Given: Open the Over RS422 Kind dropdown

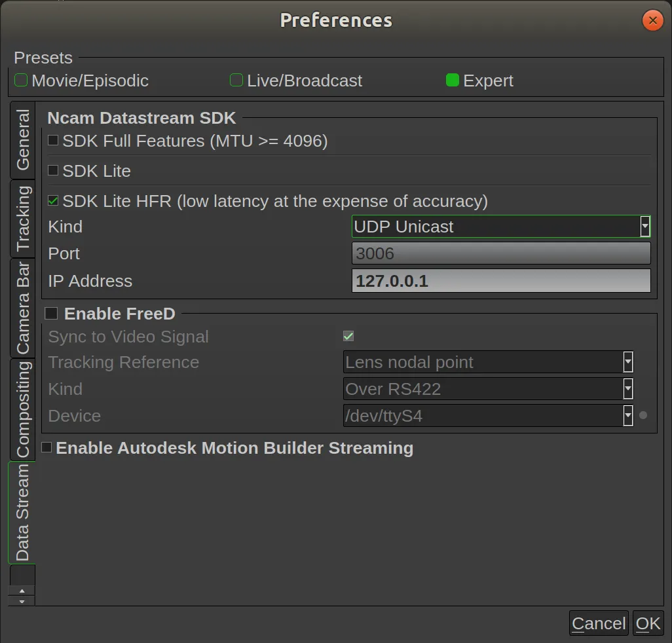Looking at the screenshot, I should point(488,389).
